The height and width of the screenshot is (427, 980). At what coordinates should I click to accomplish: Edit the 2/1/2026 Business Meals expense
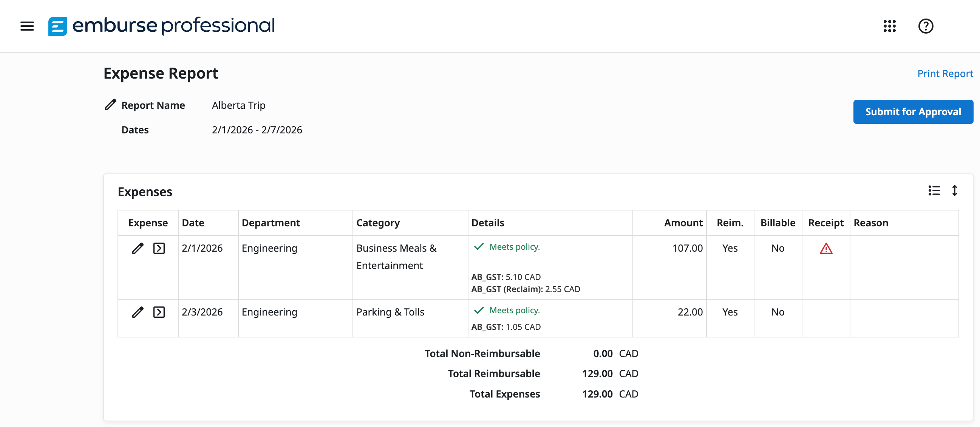click(x=138, y=248)
